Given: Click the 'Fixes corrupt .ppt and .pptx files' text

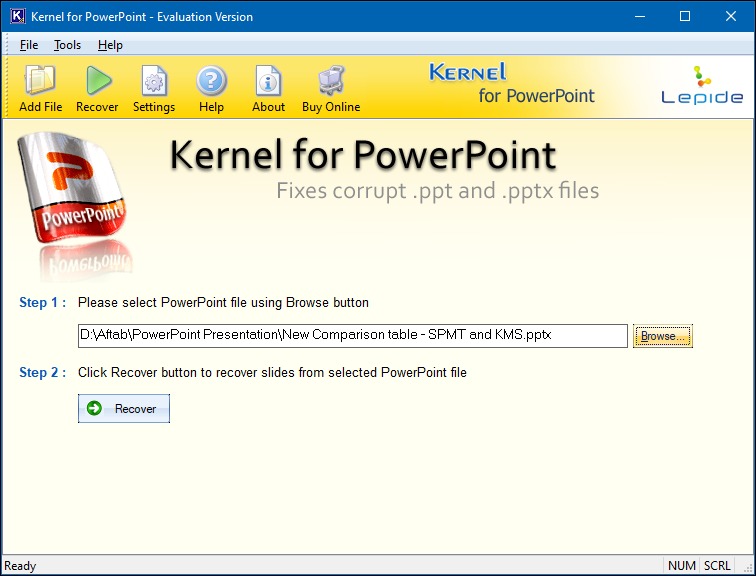Looking at the screenshot, I should pyautogui.click(x=438, y=191).
